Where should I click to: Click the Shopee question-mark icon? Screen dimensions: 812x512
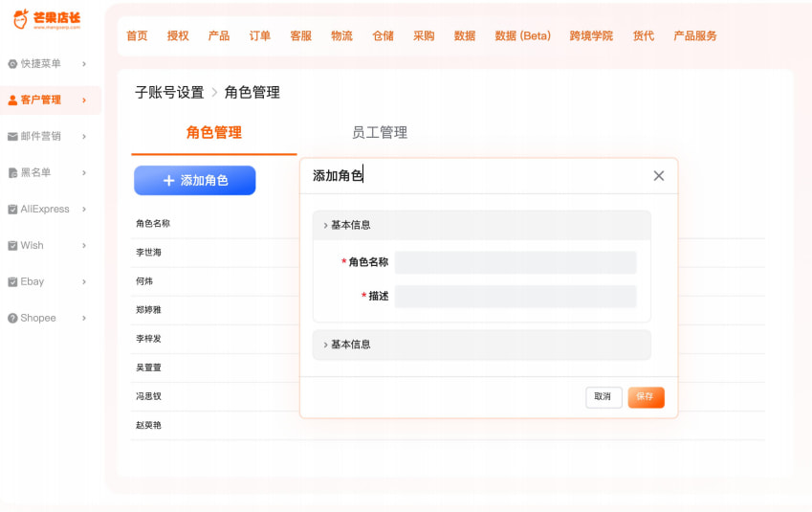click(12, 318)
